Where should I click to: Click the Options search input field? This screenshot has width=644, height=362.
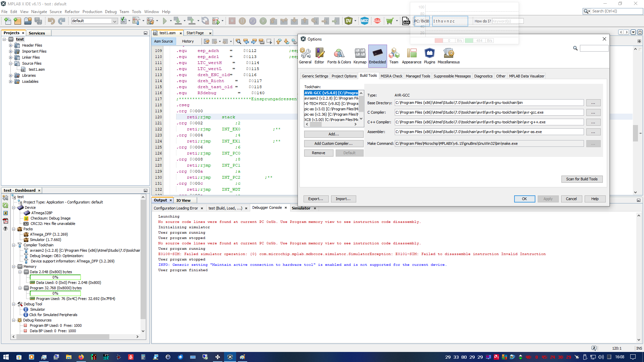594,48
